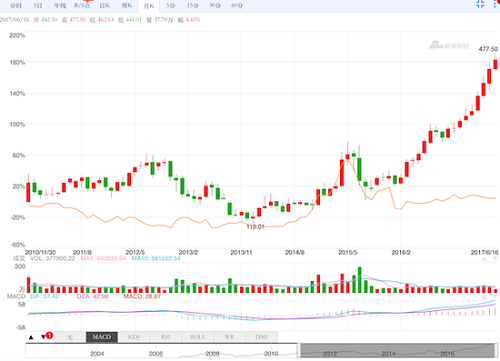Open the vertical three-dot more menu
Screen dimensions: 500x361
click(x=496, y=4)
